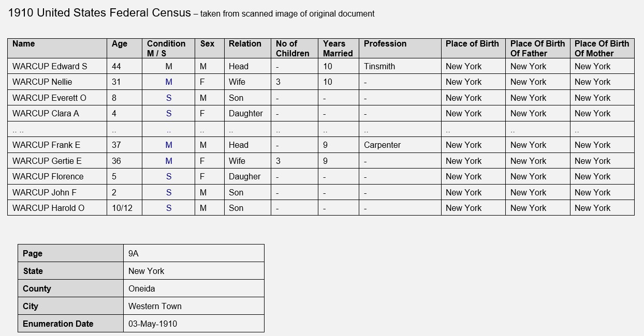Click the Profession column header
Screen dimensions: 644x336
[x=400, y=48]
